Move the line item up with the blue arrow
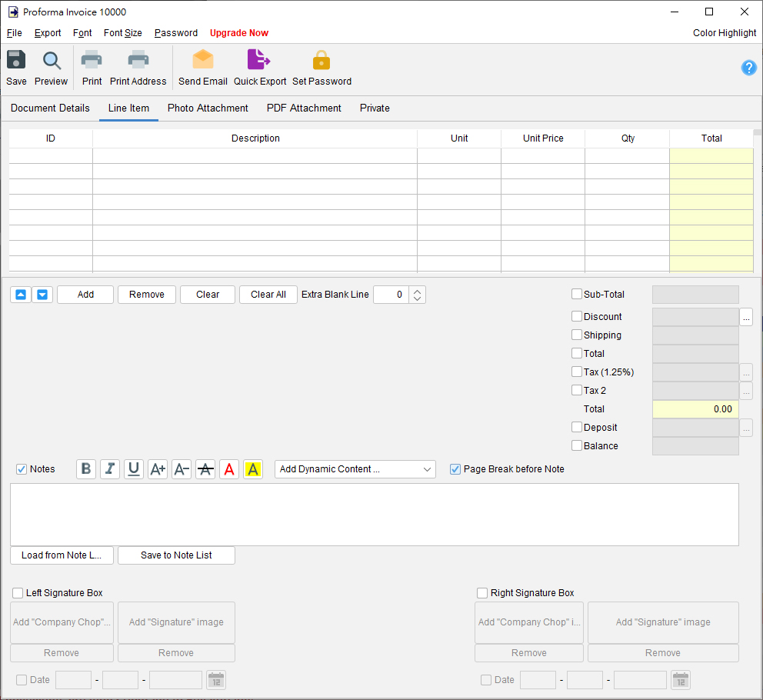The height and width of the screenshot is (700, 763). point(21,295)
